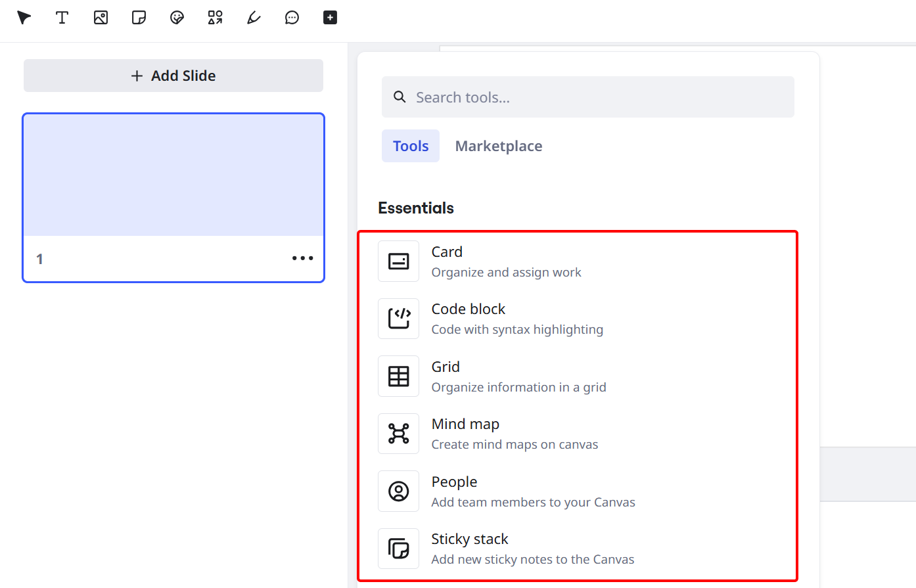Click the Add Slide button

tap(173, 75)
